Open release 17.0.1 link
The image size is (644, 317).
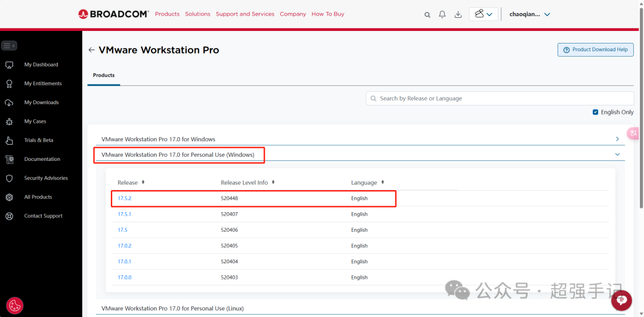[x=125, y=262]
